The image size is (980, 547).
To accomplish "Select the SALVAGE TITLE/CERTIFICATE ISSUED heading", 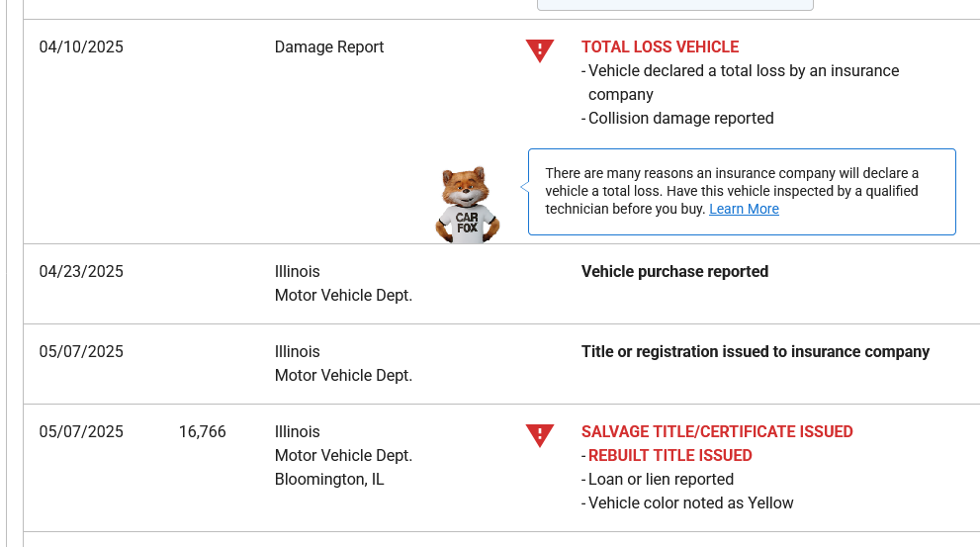I will pos(717,431).
